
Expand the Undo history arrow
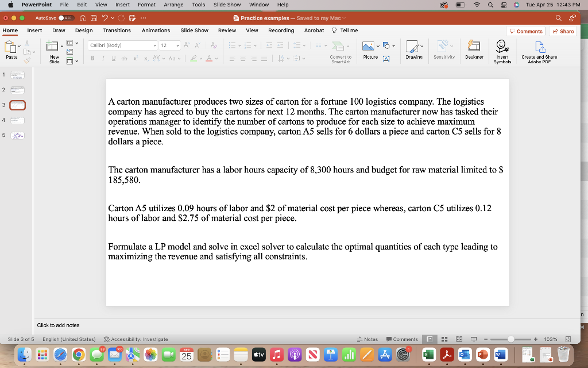113,18
